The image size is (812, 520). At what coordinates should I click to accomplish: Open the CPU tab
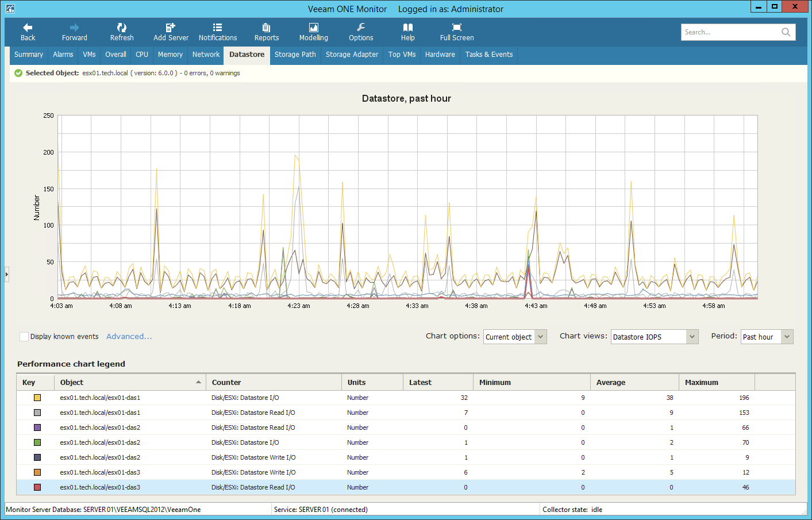pos(142,55)
